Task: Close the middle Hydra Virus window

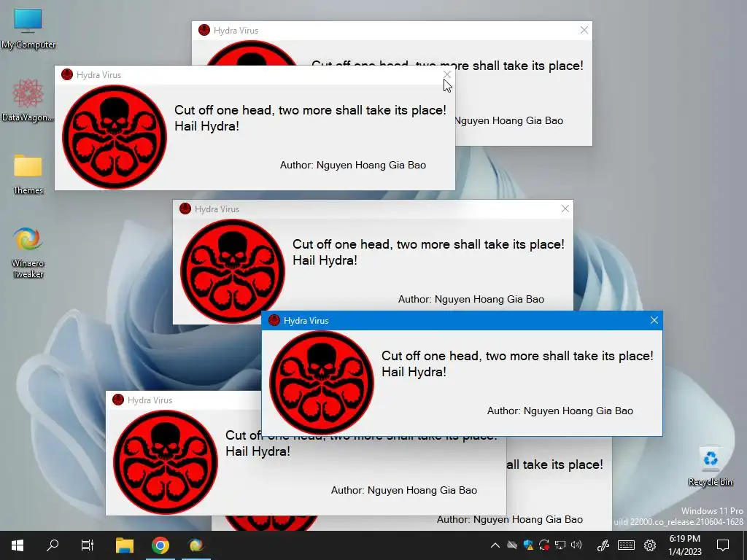Action: tap(565, 209)
